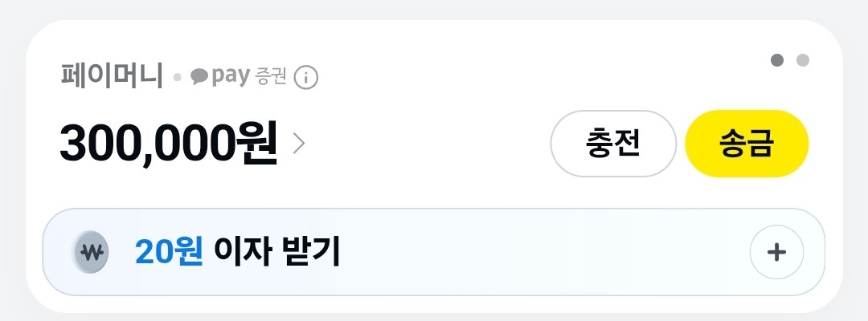Tap the 충전 button
868x321 pixels.
click(612, 144)
